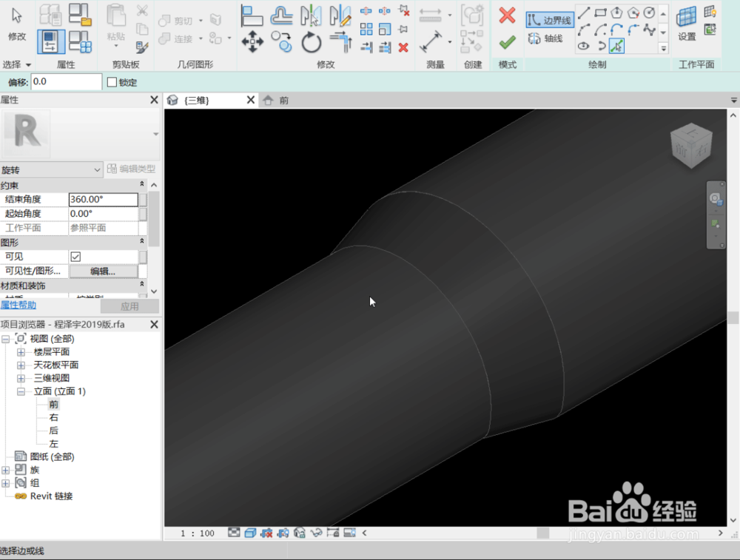
Task: Select the Mirror Pick Axis tool
Action: 311,16
